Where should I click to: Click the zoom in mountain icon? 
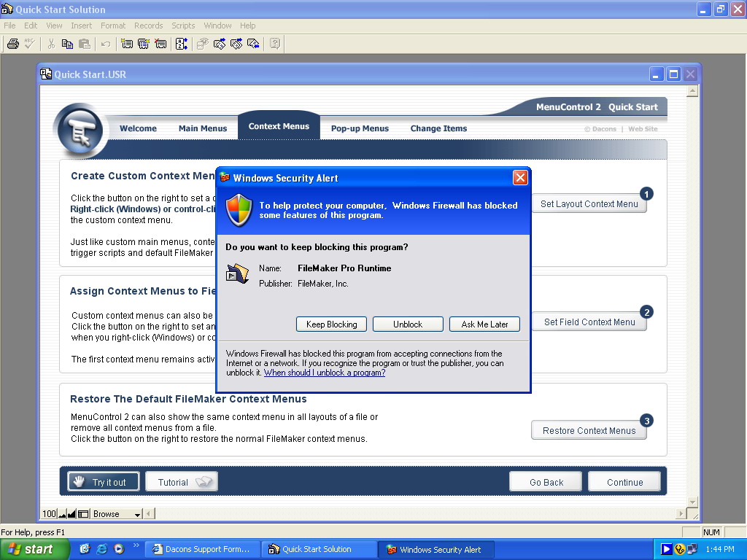(72, 514)
